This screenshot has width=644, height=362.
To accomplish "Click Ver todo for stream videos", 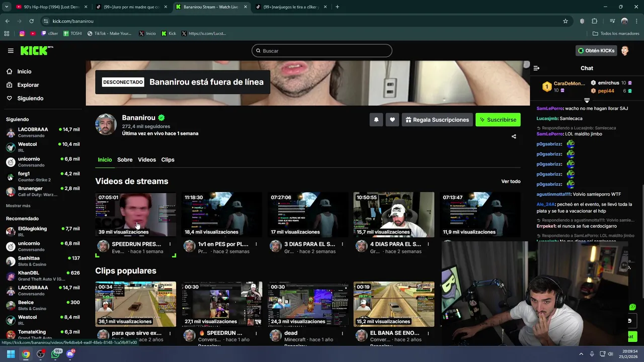I will click(x=511, y=182).
